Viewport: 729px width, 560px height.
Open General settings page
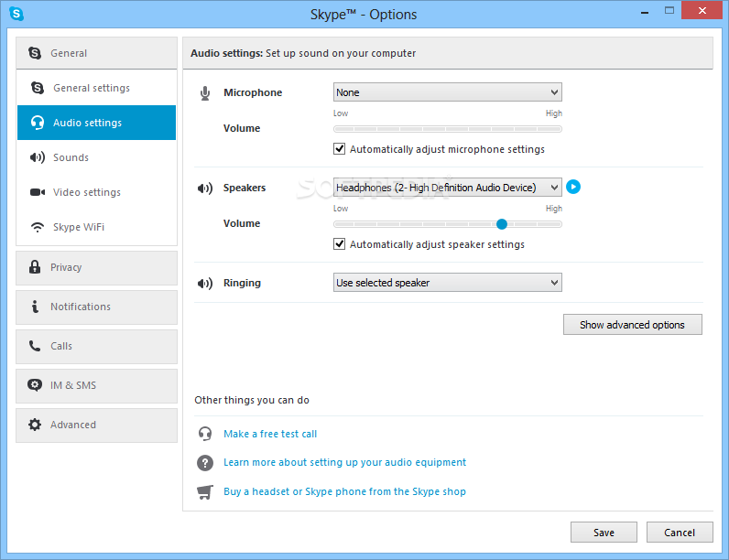(x=97, y=88)
